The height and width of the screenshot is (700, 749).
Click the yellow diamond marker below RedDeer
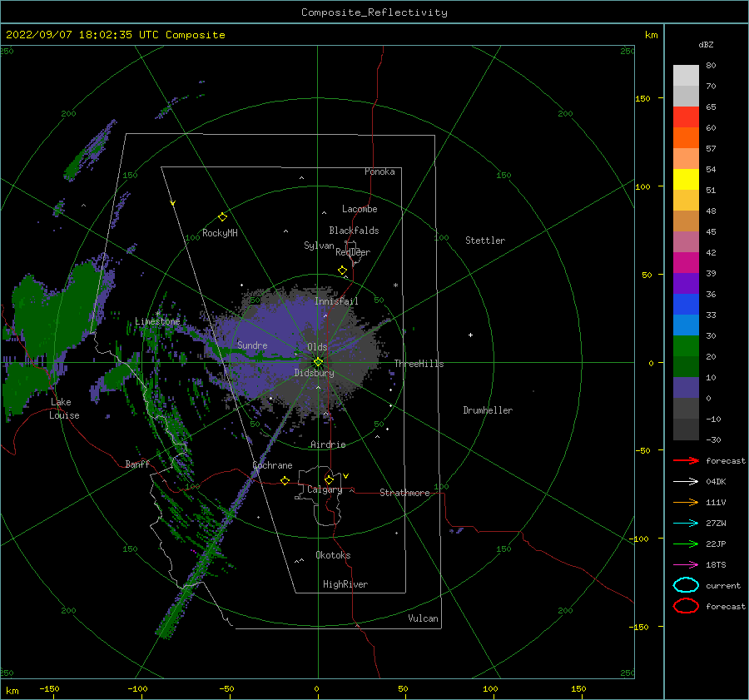coord(343,271)
